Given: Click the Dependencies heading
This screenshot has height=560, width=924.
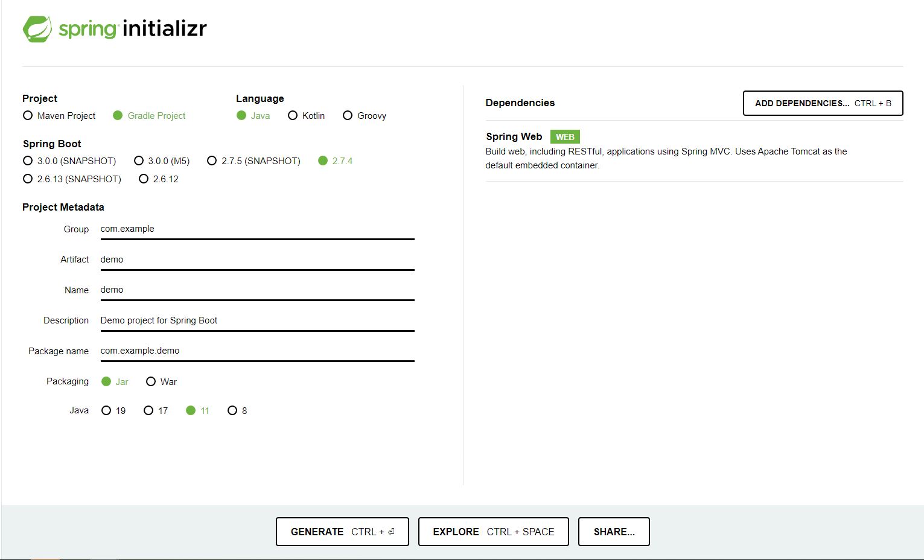Looking at the screenshot, I should (520, 103).
